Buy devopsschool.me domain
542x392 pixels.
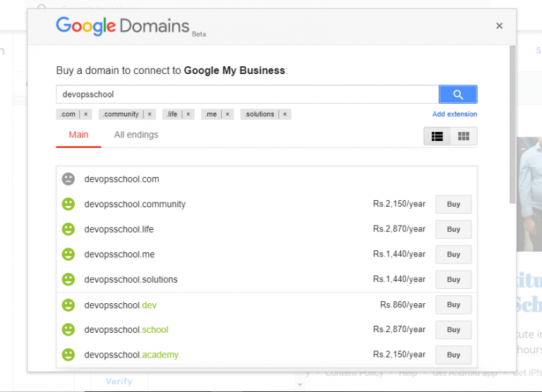click(454, 255)
